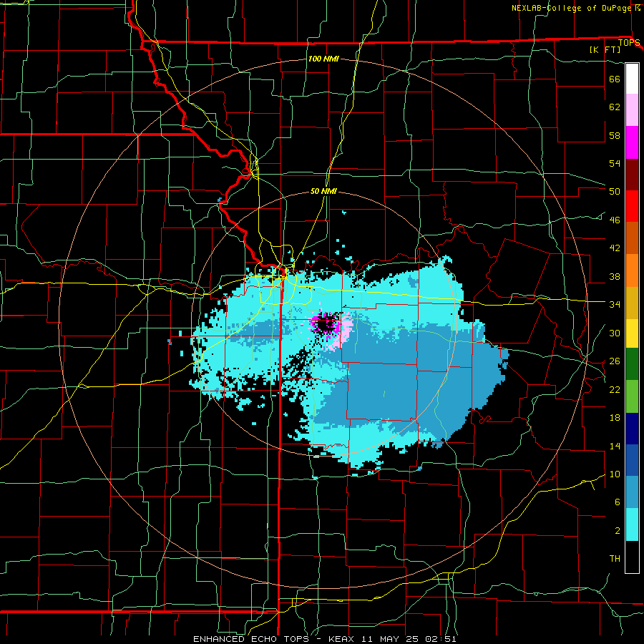Select the [K FT] units label
Viewport: 644px width, 644px height.
point(605,50)
